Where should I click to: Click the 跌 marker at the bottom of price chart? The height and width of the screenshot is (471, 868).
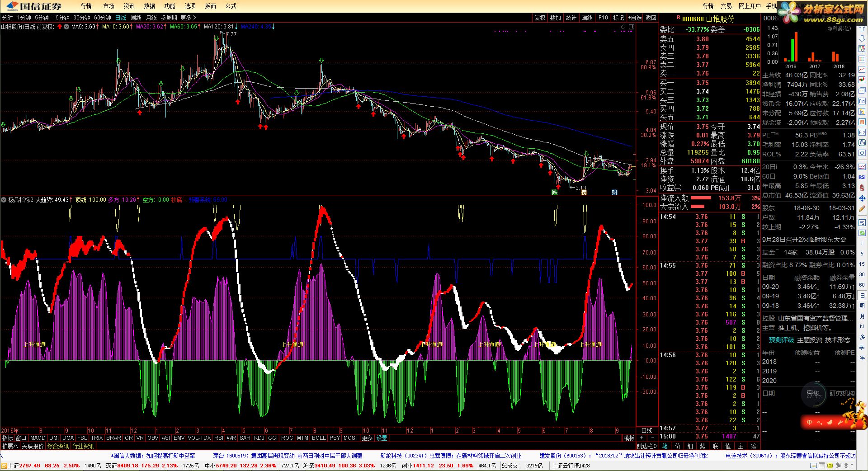coord(554,192)
